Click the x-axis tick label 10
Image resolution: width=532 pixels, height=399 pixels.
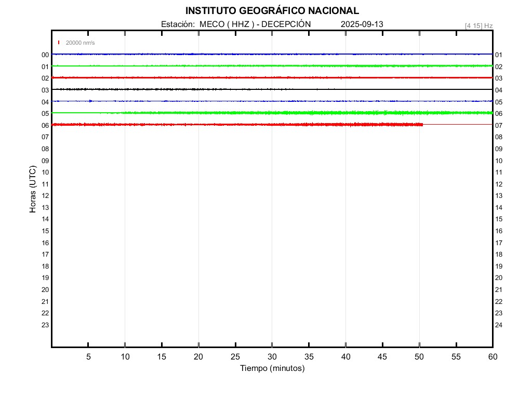coord(125,357)
